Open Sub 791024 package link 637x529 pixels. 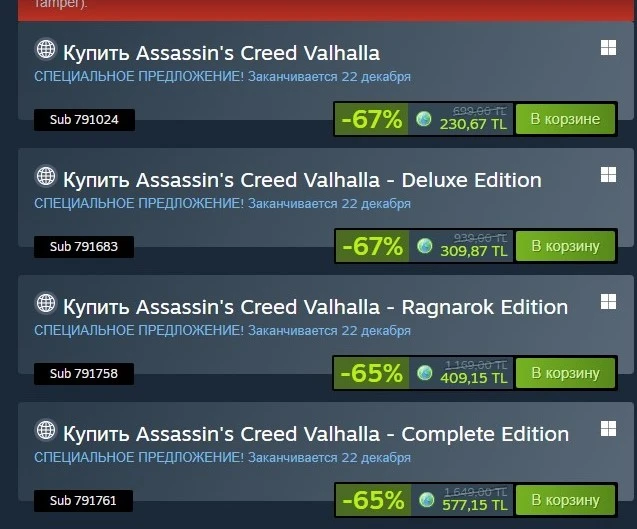84,120
